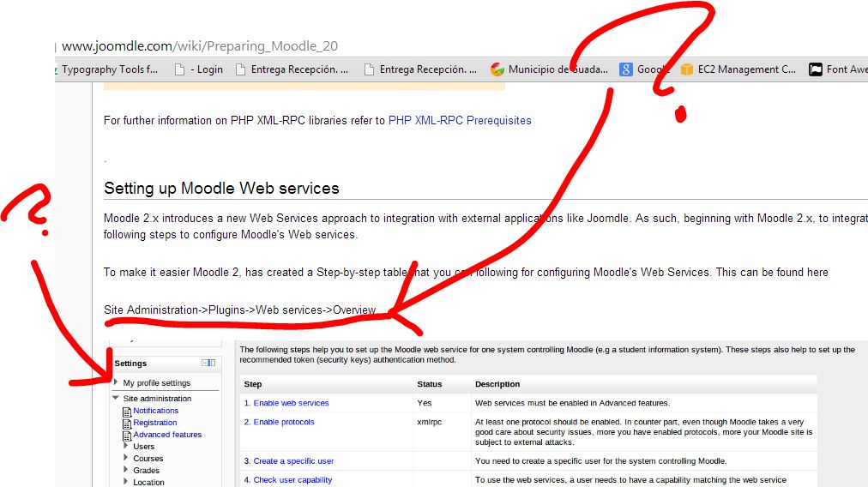Open the Enable protocols step link
Viewport: 868px width, 487px height.
pyautogui.click(x=284, y=422)
